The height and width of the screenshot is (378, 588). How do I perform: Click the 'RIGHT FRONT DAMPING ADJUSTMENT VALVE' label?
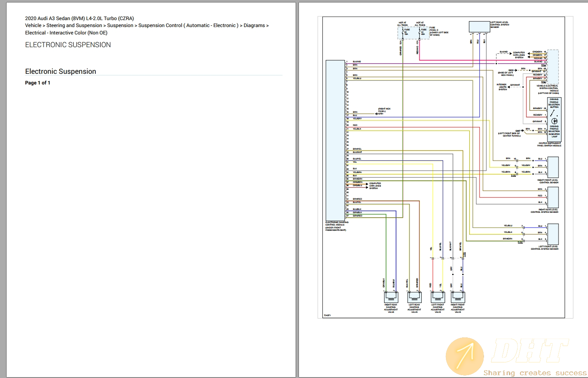[458, 308]
